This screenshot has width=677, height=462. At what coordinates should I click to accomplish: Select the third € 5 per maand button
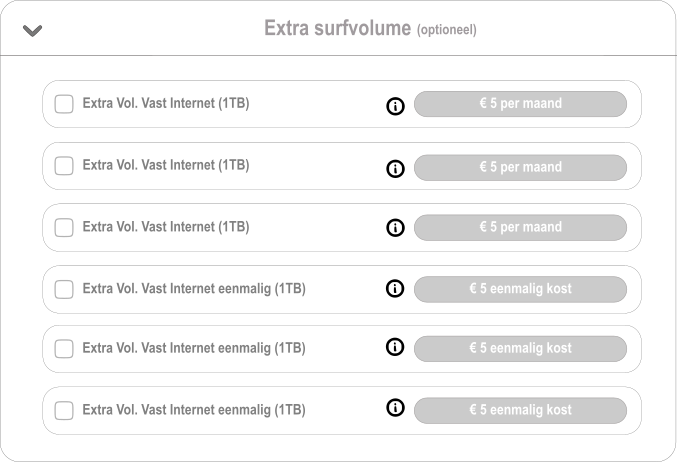(520, 227)
